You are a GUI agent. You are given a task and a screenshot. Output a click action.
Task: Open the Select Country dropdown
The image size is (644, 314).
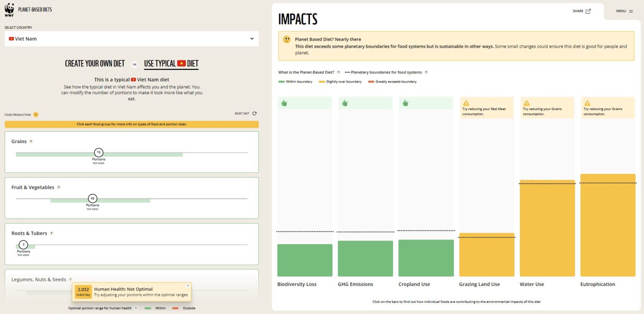tap(132, 39)
